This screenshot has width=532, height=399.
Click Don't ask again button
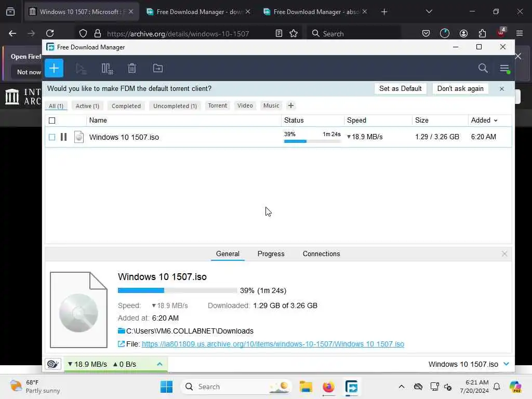(x=460, y=88)
